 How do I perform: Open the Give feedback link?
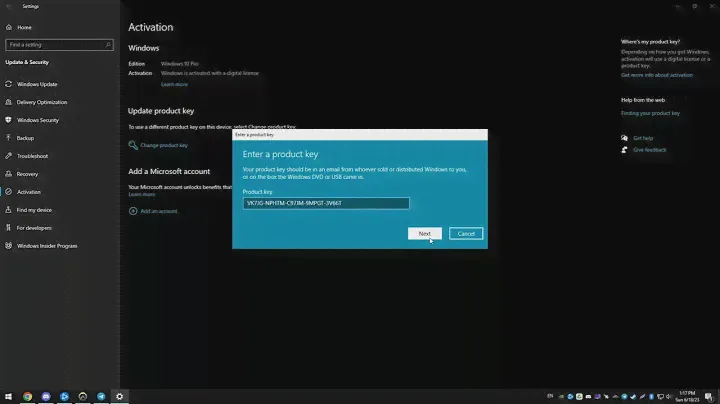pyautogui.click(x=648, y=149)
